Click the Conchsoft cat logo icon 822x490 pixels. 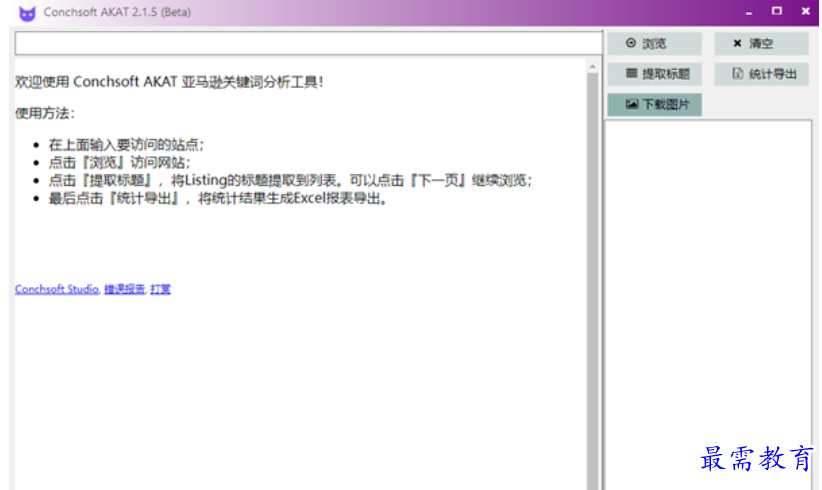click(x=27, y=13)
